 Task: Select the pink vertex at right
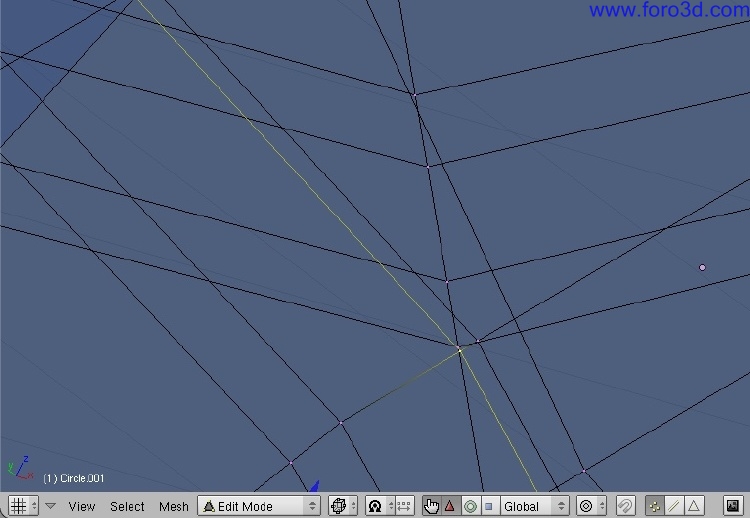[x=702, y=267]
